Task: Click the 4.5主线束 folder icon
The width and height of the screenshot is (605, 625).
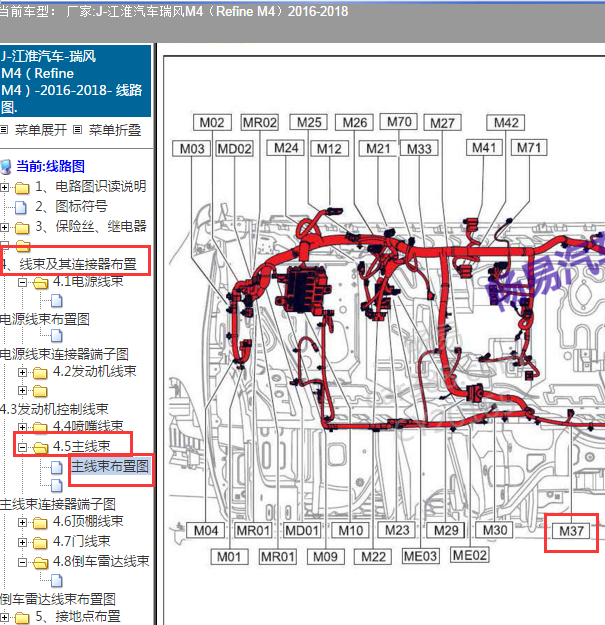Action: point(40,448)
